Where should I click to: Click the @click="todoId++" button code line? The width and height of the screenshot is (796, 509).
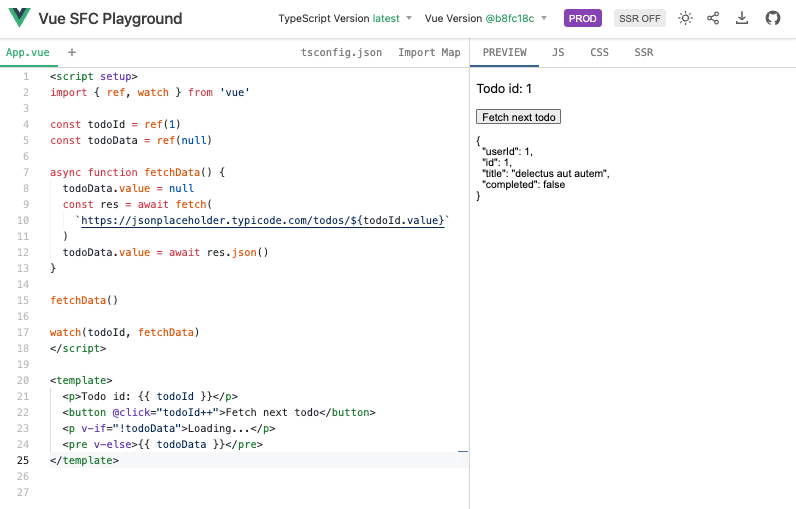[x=219, y=412]
